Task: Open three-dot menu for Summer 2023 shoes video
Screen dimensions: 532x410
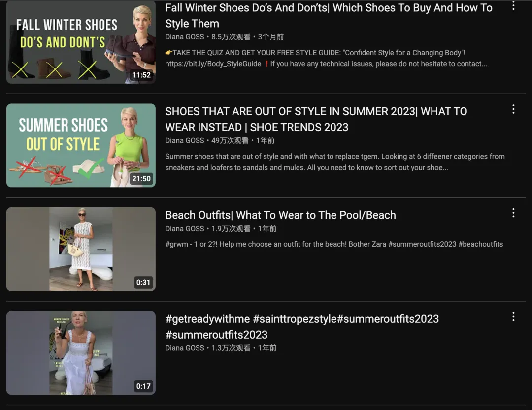Action: 513,109
